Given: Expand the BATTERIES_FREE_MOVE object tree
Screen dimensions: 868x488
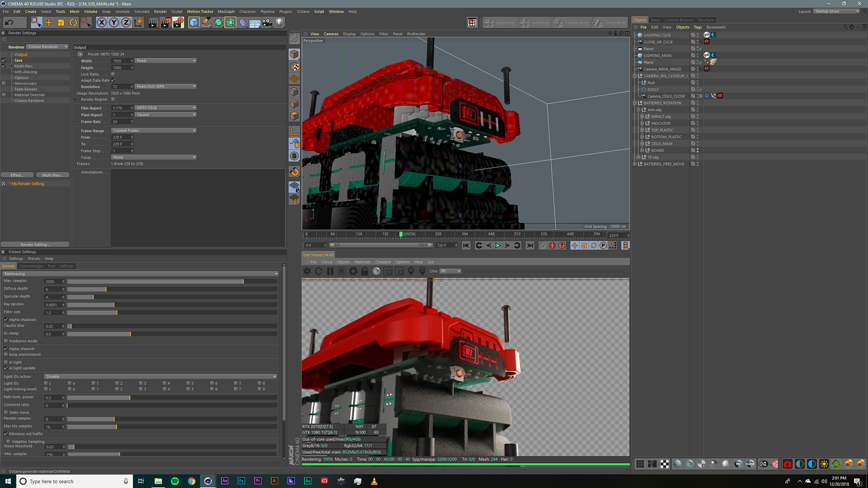Looking at the screenshot, I should coord(635,164).
